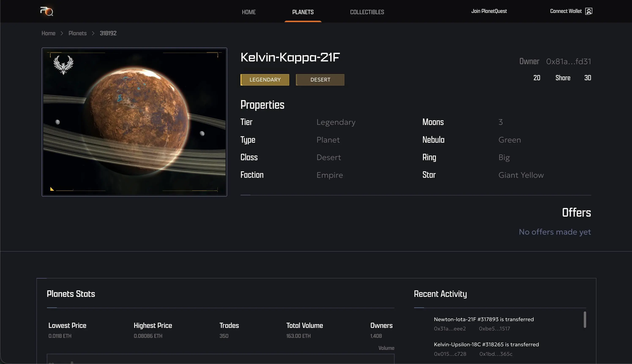Click the Kelvin-Kappa-21F title
632x364 pixels.
point(290,57)
